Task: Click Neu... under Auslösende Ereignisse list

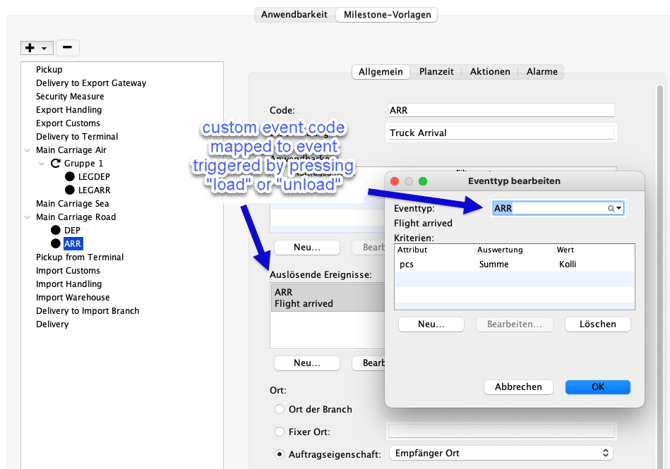Action: [307, 363]
